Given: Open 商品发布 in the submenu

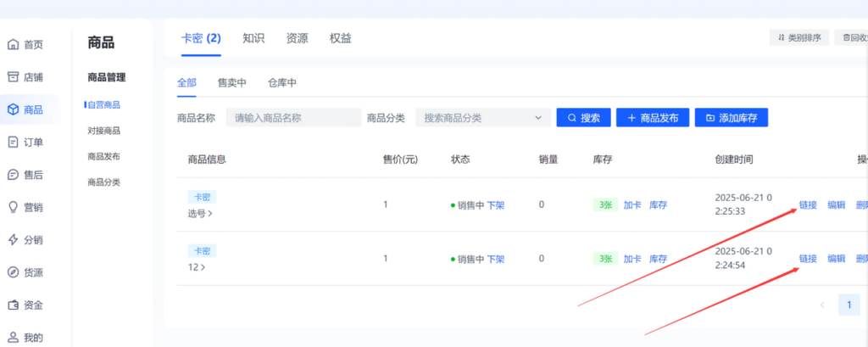Looking at the screenshot, I should point(104,156).
